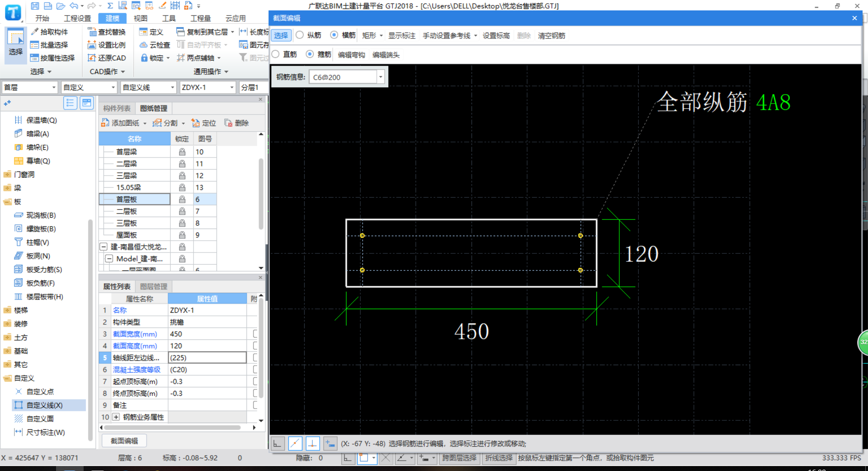Click 跨图层选择 in status bar

point(459,458)
